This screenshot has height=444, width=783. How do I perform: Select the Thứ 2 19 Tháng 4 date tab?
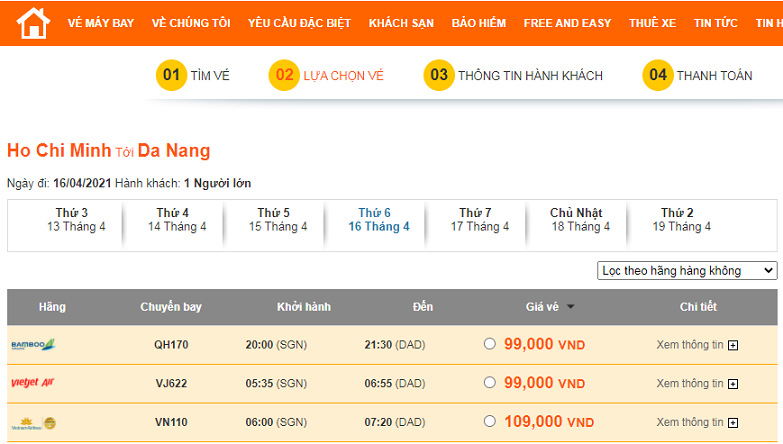click(681, 220)
